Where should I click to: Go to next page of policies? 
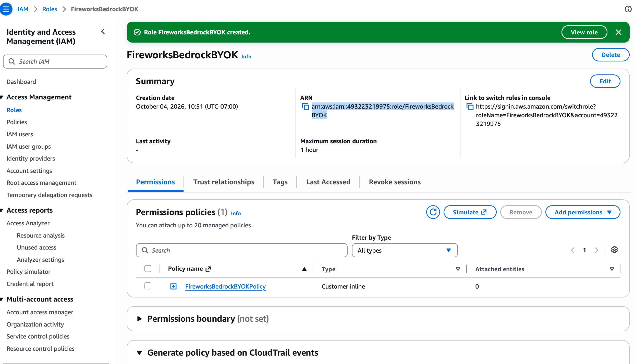coord(596,250)
